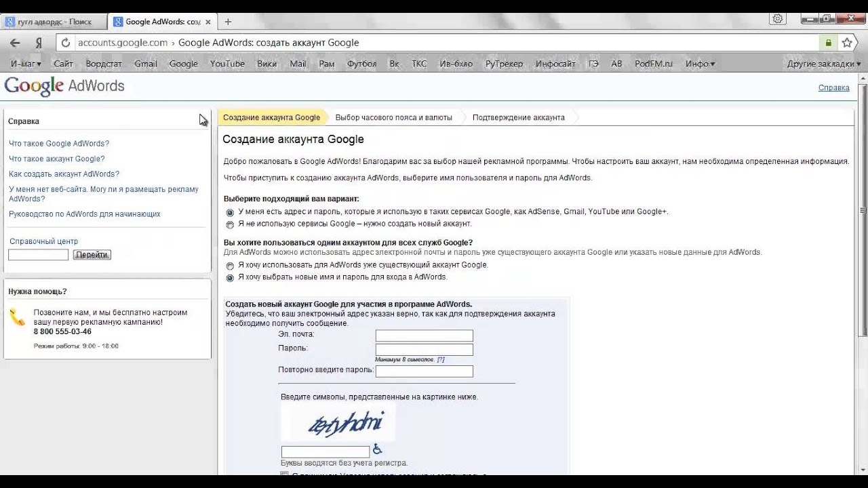Screen dimensions: 868x488
Task: Reload the page with refresh icon
Action: pos(66,43)
